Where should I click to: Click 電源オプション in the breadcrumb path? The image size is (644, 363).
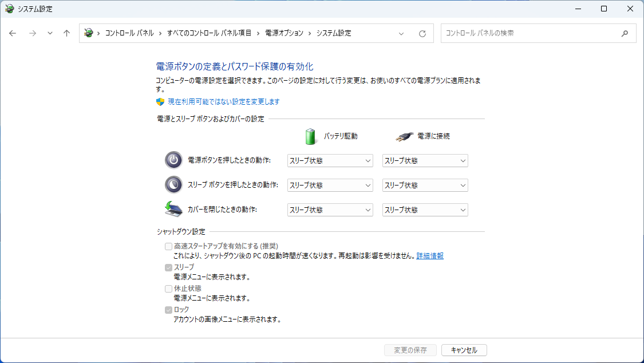(284, 33)
